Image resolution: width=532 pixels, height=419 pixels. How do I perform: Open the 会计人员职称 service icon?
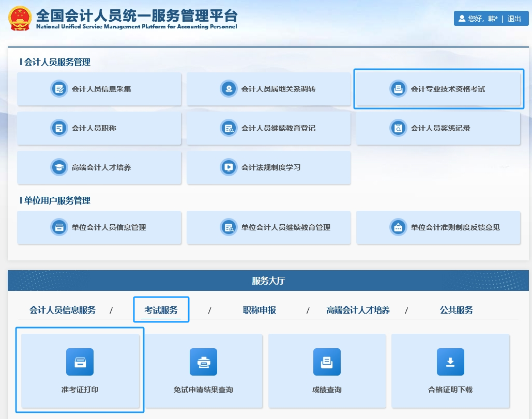pos(59,128)
